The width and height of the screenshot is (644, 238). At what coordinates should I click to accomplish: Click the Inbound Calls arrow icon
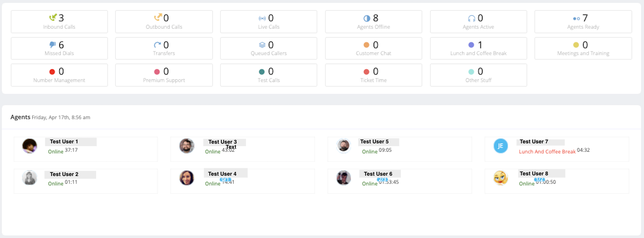tap(53, 17)
